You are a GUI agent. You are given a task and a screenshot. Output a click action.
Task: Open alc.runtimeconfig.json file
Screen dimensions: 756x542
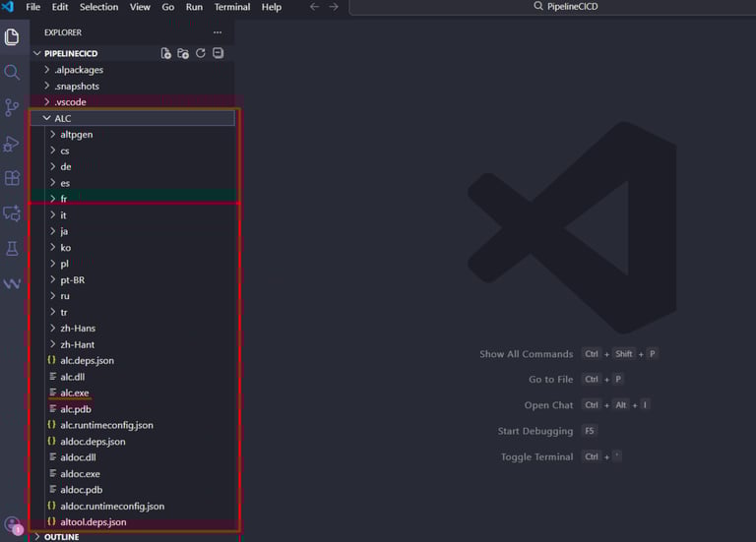coord(133,425)
